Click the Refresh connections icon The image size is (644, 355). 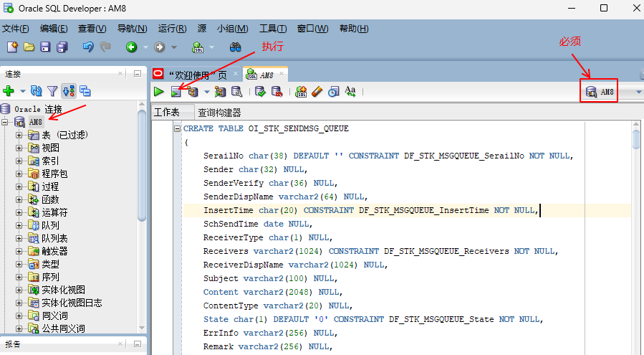[37, 91]
